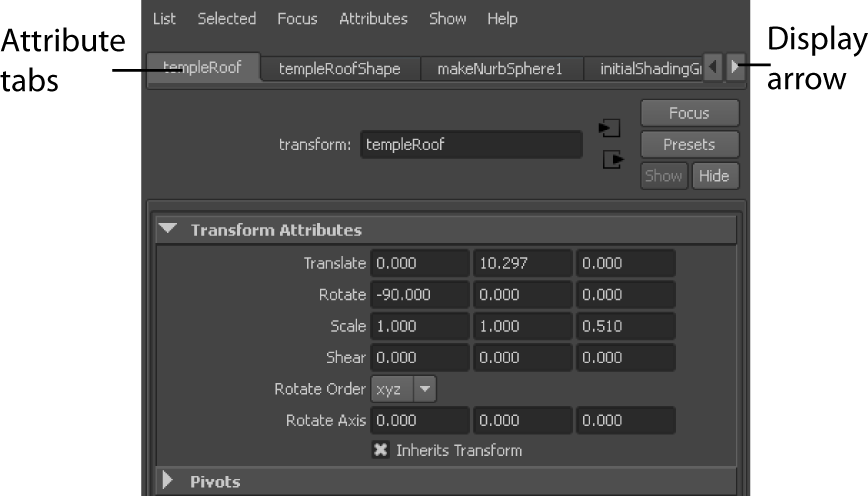Click the Scale Z field showing 0.510
Screen dimensions: 868x496
[x=625, y=326]
